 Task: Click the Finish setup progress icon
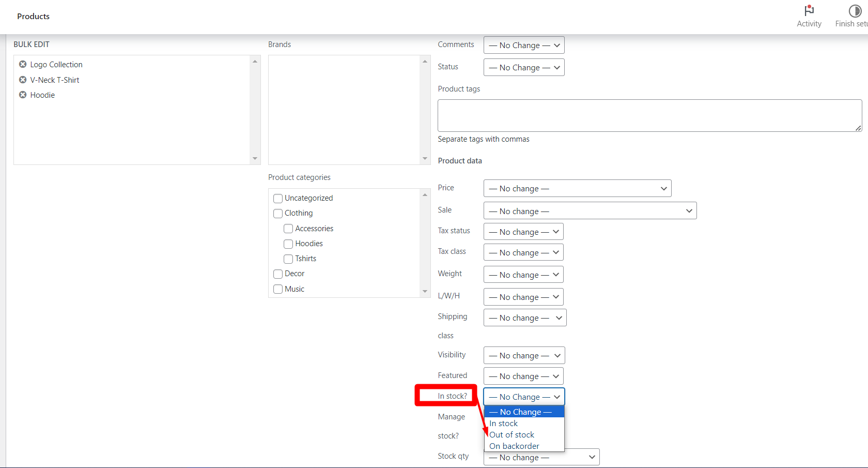point(855,11)
